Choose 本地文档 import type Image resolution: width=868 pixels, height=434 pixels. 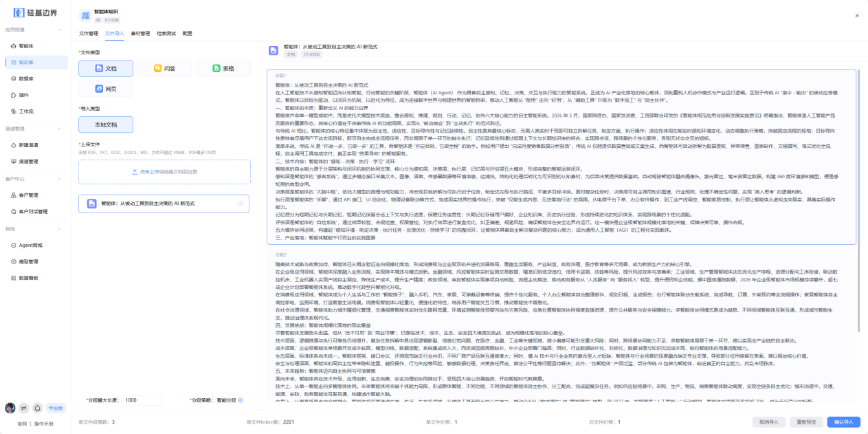(x=106, y=125)
